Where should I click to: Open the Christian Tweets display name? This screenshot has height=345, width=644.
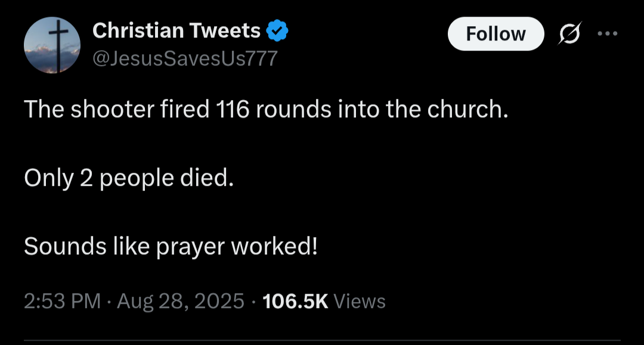[x=177, y=30]
